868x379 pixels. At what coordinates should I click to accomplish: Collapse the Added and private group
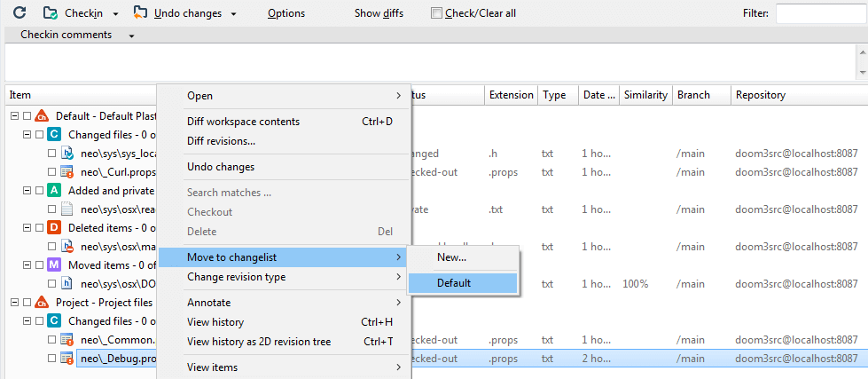pos(26,191)
